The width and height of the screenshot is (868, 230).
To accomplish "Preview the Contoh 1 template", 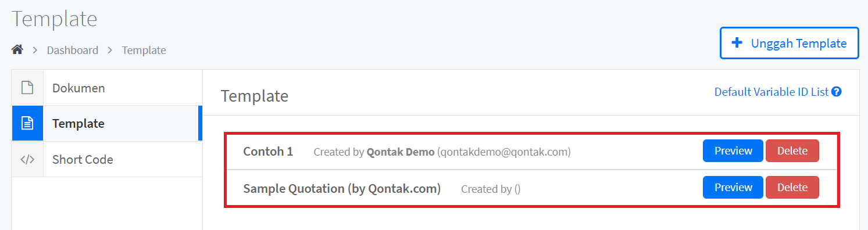I will click(733, 151).
